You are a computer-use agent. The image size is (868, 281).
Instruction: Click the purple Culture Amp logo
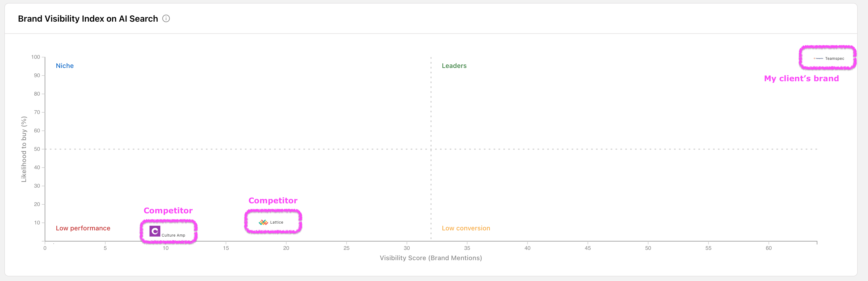[x=155, y=231]
